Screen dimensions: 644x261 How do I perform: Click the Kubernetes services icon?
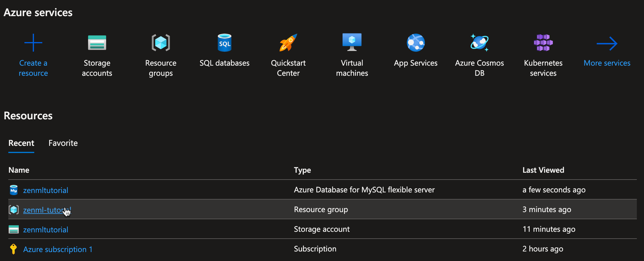[x=543, y=43]
